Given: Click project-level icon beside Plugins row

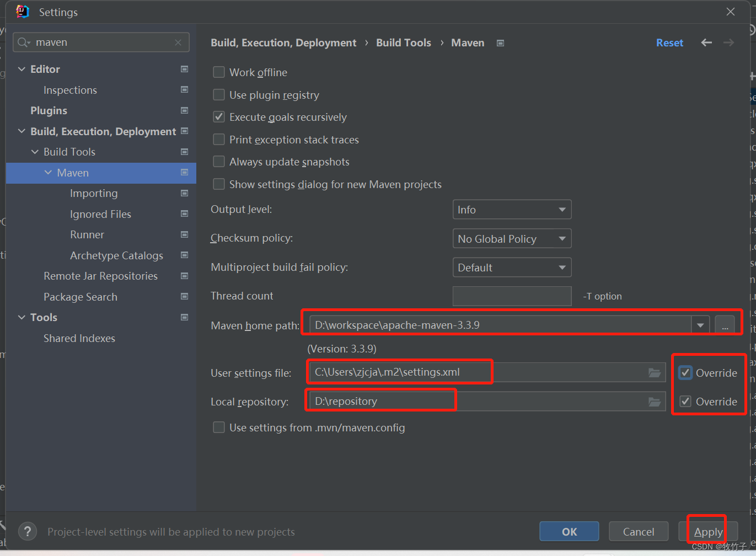Looking at the screenshot, I should (184, 110).
